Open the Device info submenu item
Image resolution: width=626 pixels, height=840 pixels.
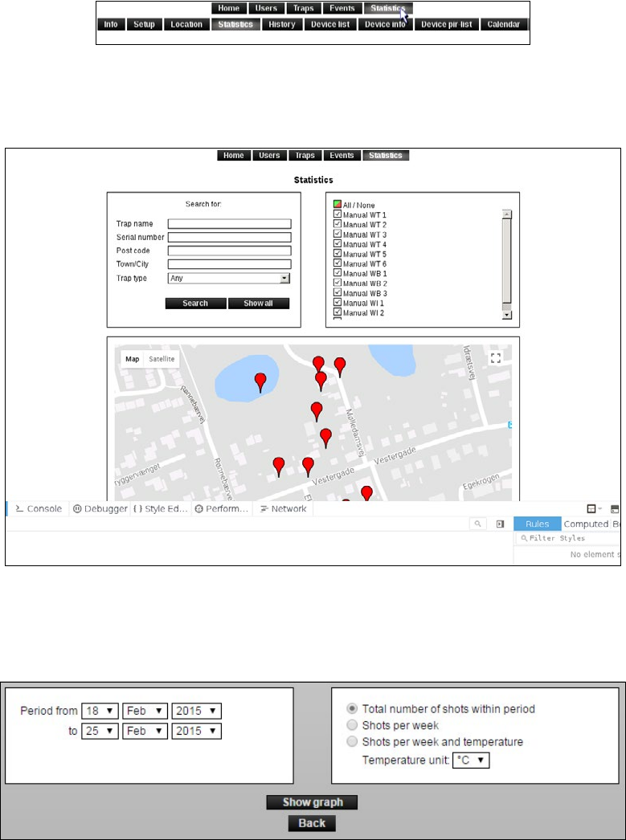pyautogui.click(x=386, y=24)
